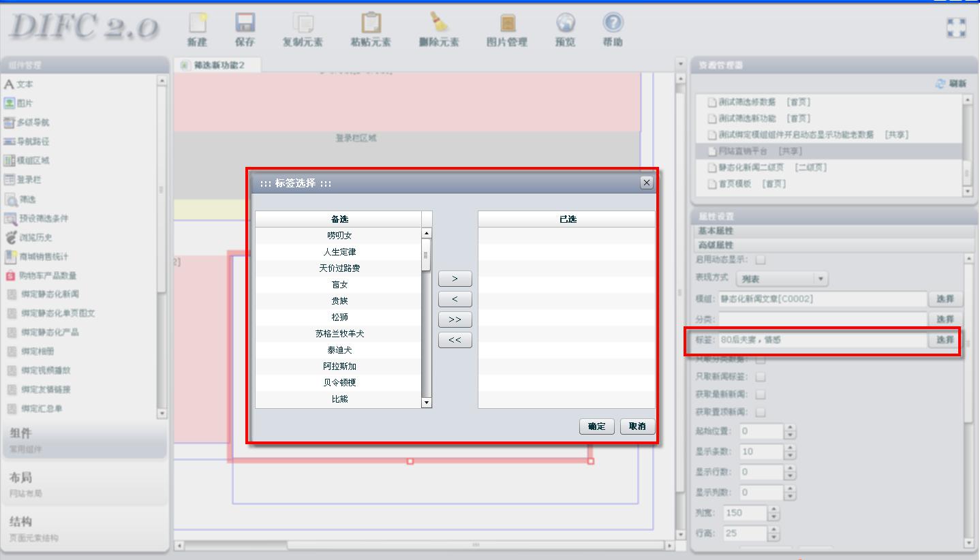Open 帮助 (Help) question mark icon

tap(613, 25)
